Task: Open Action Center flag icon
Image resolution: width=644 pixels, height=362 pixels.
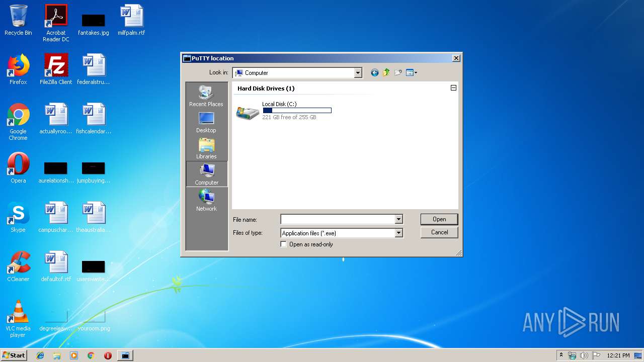Action: 596,355
